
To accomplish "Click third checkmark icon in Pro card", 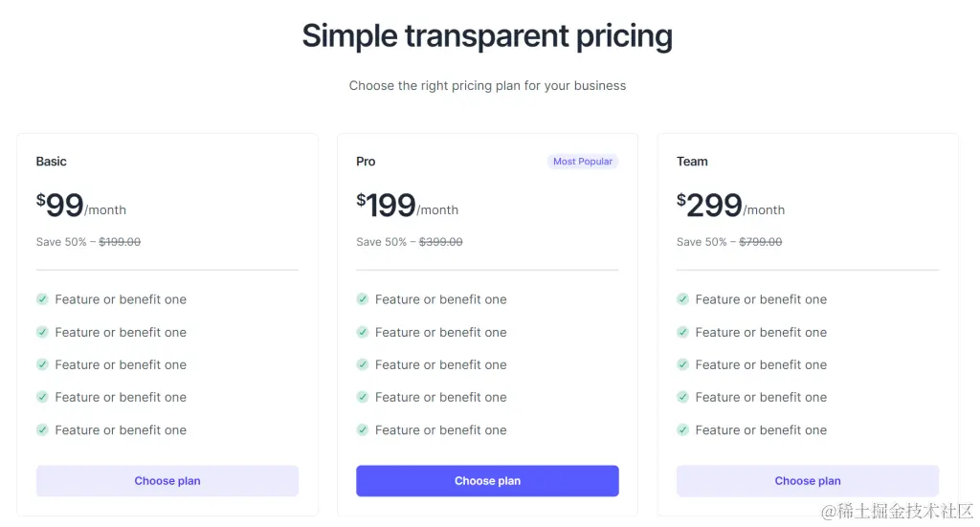I will click(363, 364).
